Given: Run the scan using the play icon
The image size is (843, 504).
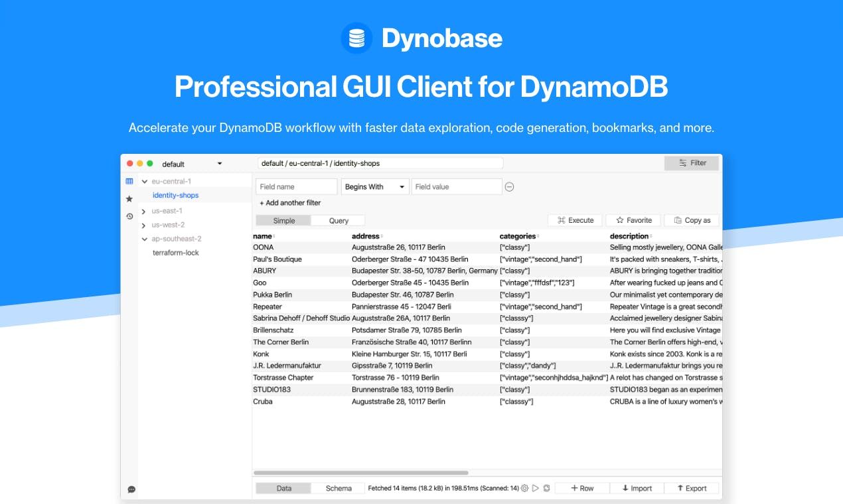Looking at the screenshot, I should [534, 487].
